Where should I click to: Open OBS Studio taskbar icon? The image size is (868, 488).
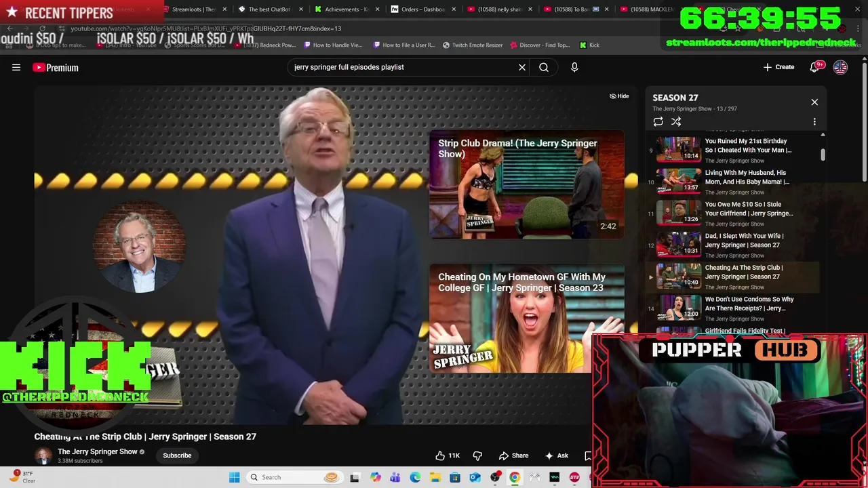pyautogui.click(x=495, y=477)
